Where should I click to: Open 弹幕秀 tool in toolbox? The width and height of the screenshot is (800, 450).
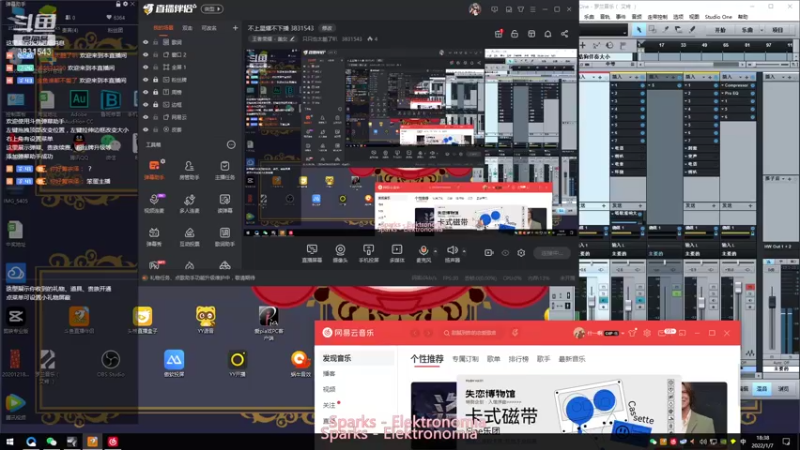click(154, 237)
